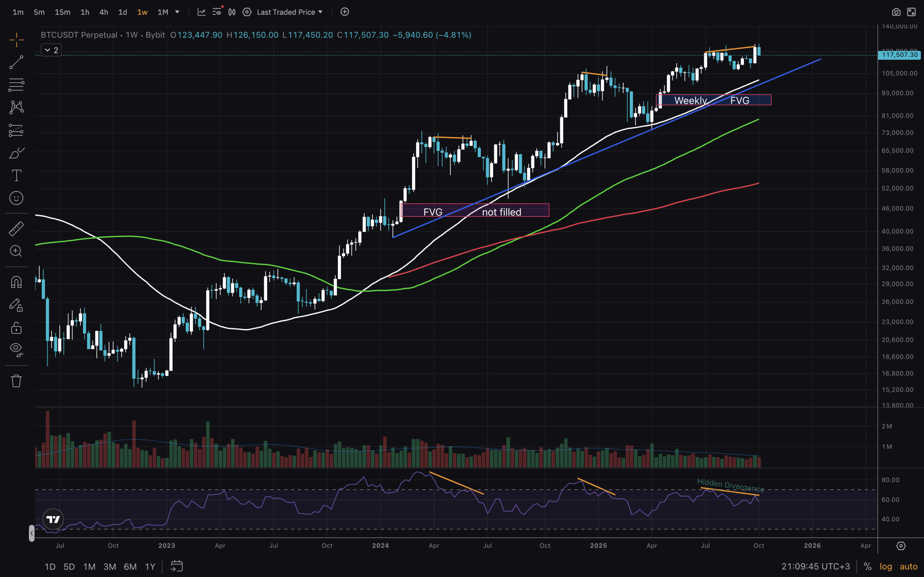Click the trash remove drawings icon
The height and width of the screenshot is (577, 924).
[16, 380]
